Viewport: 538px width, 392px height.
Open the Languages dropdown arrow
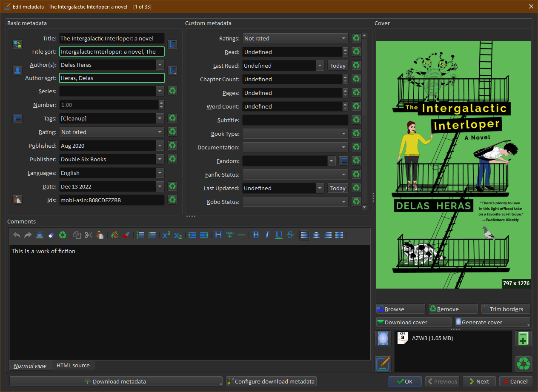click(160, 173)
